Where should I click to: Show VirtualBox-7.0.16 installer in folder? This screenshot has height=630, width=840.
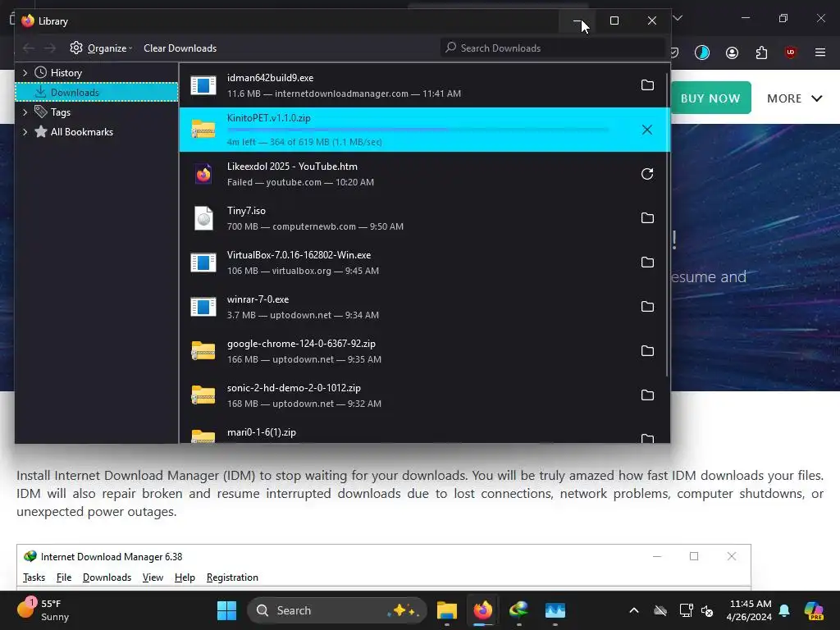click(x=647, y=262)
